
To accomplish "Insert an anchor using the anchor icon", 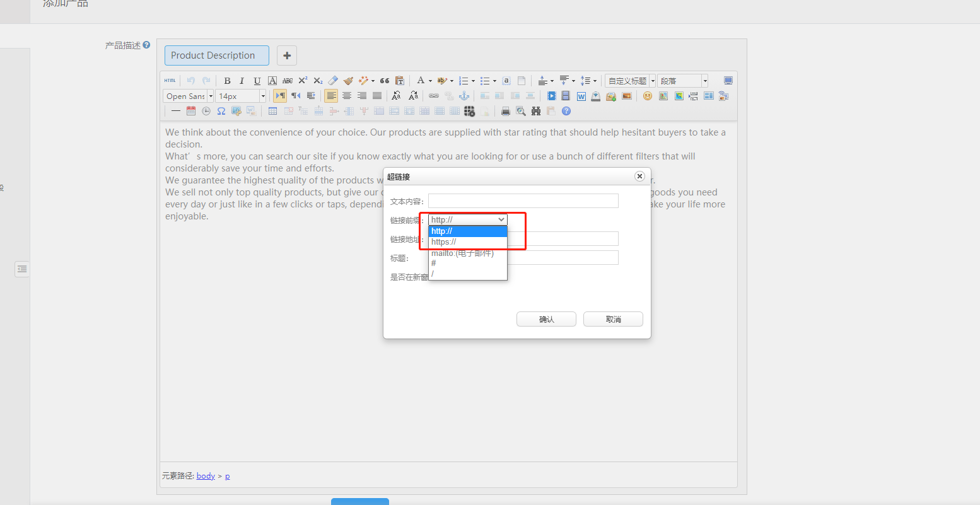I will (x=464, y=96).
